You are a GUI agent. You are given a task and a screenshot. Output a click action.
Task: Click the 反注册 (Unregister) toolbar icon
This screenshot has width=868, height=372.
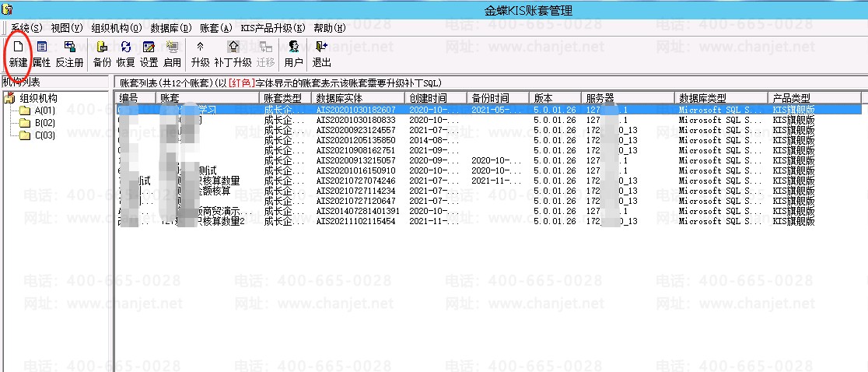pyautogui.click(x=70, y=54)
